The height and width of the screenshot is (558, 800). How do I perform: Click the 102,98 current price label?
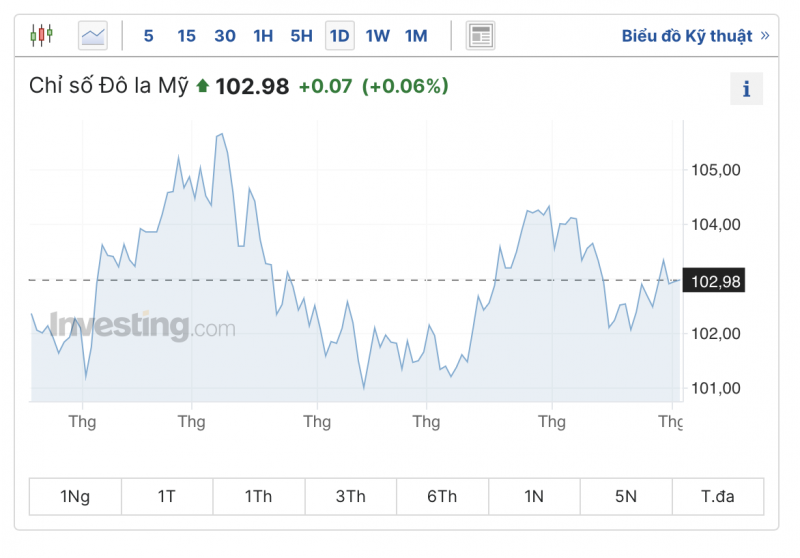tap(716, 281)
